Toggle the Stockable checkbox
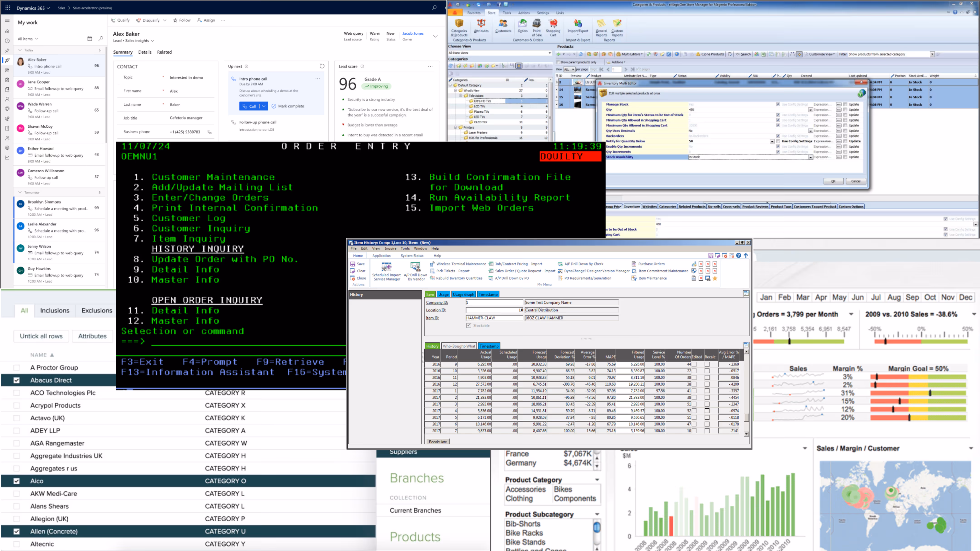 [469, 326]
